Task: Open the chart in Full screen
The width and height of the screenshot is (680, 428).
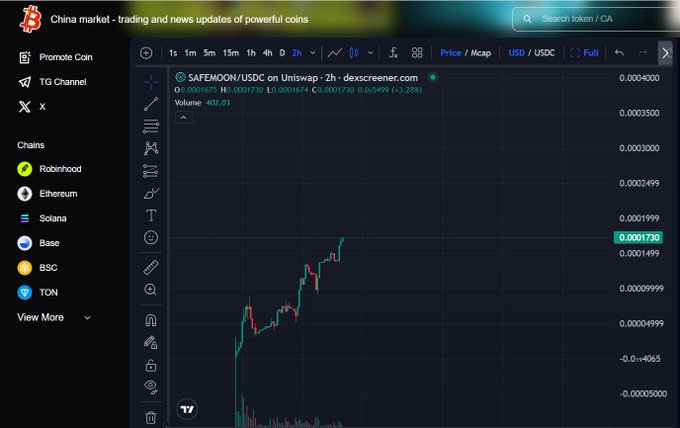Action: (x=584, y=53)
